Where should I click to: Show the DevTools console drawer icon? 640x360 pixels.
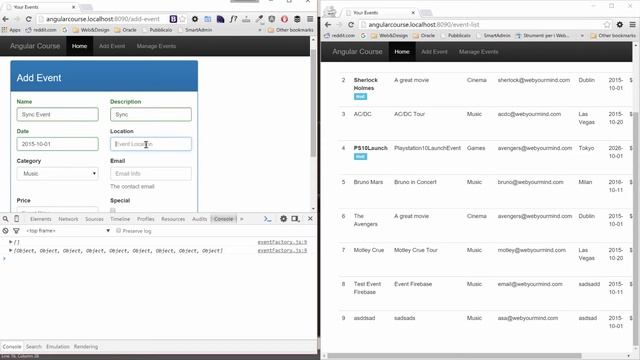(x=267, y=219)
